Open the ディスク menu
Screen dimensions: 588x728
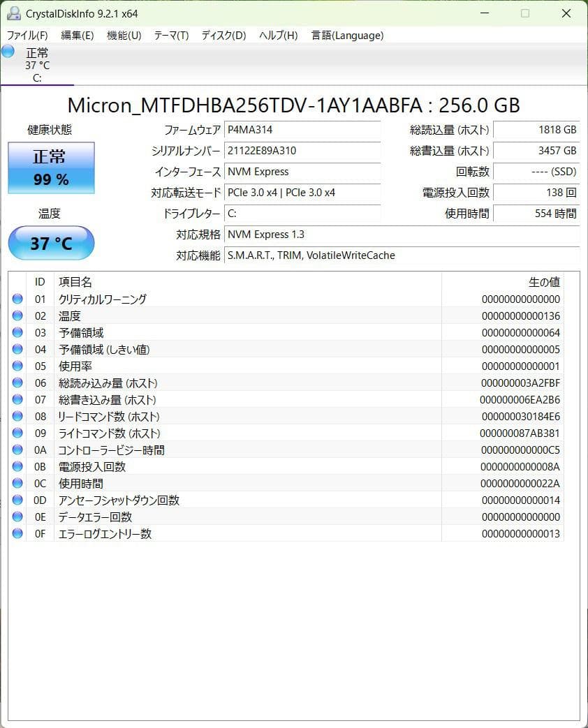222,35
